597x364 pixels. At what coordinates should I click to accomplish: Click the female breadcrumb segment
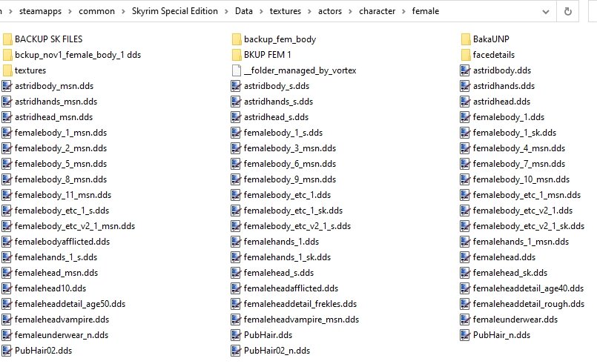point(425,11)
